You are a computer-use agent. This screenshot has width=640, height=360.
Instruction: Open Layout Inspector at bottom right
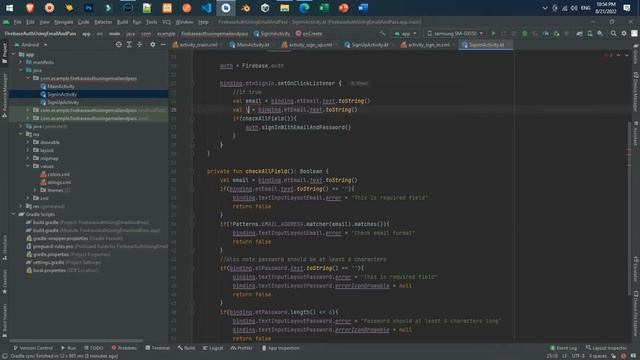[607, 348]
